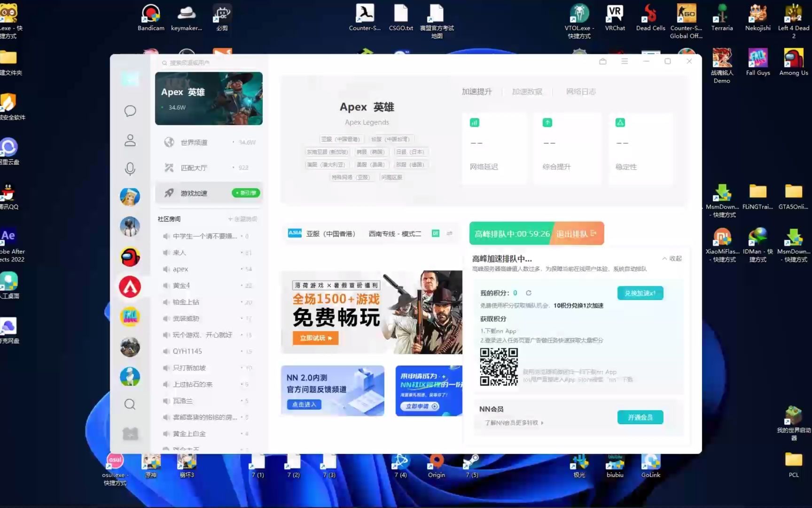
Task: Click the 日服 (日本) region tag
Action: point(410,152)
